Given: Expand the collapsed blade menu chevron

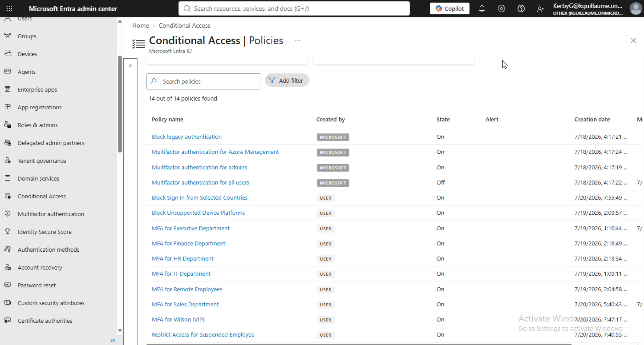Looking at the screenshot, I should coord(130,65).
